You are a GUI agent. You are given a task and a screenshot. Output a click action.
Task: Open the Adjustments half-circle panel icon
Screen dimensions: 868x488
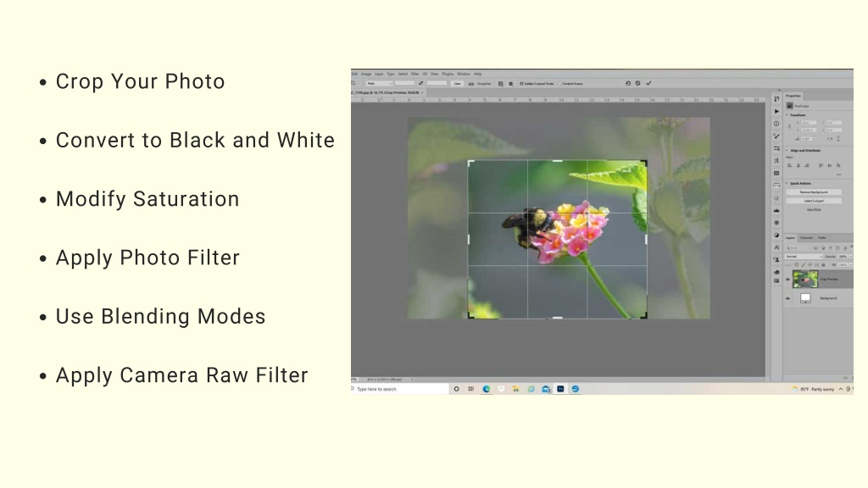pos(776,236)
